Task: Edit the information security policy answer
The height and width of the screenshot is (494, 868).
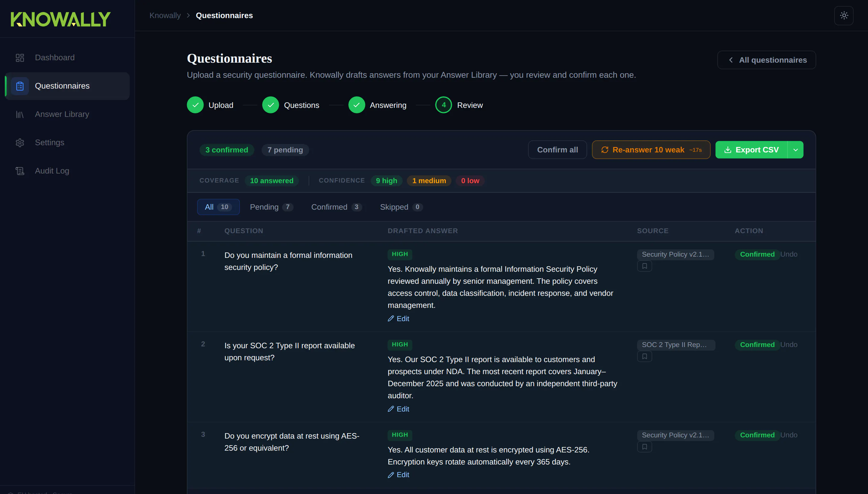Action: pos(398,319)
